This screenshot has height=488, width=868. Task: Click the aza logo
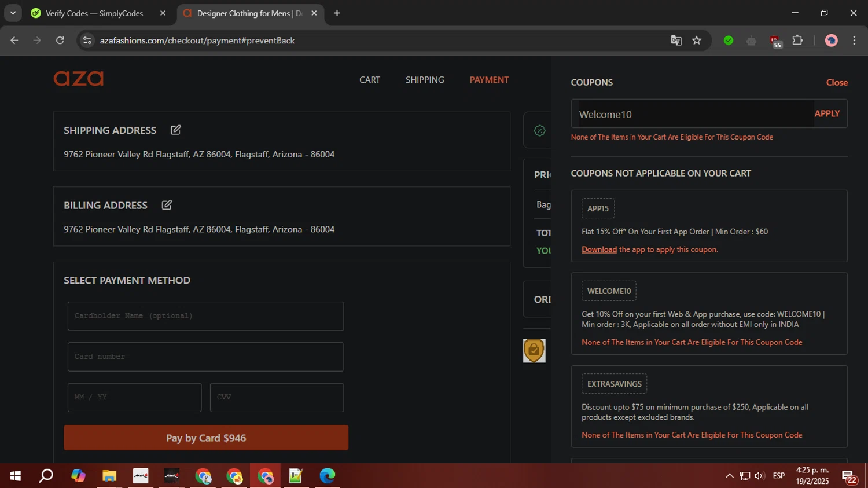[x=79, y=79]
